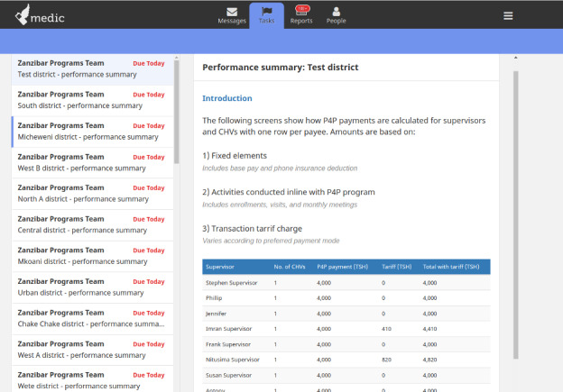Select the Tasks flag icon
This screenshot has width=563, height=392.
pos(267,12)
